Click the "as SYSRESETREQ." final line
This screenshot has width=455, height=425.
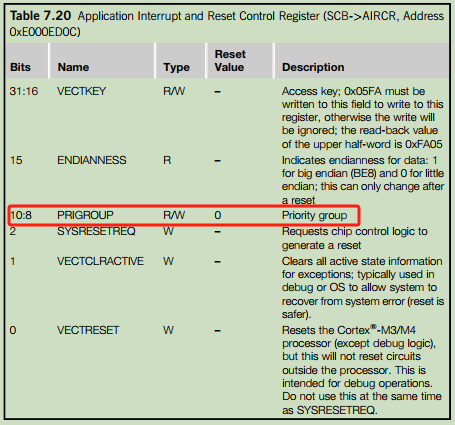(x=330, y=410)
